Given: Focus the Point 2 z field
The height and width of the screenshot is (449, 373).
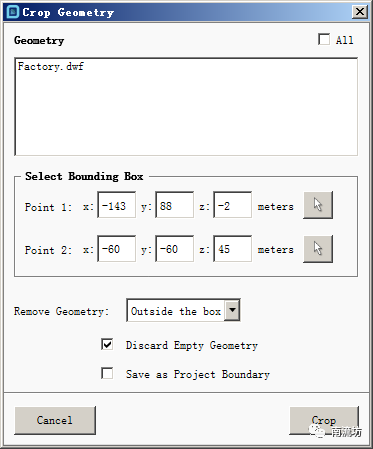Looking at the screenshot, I should point(233,249).
